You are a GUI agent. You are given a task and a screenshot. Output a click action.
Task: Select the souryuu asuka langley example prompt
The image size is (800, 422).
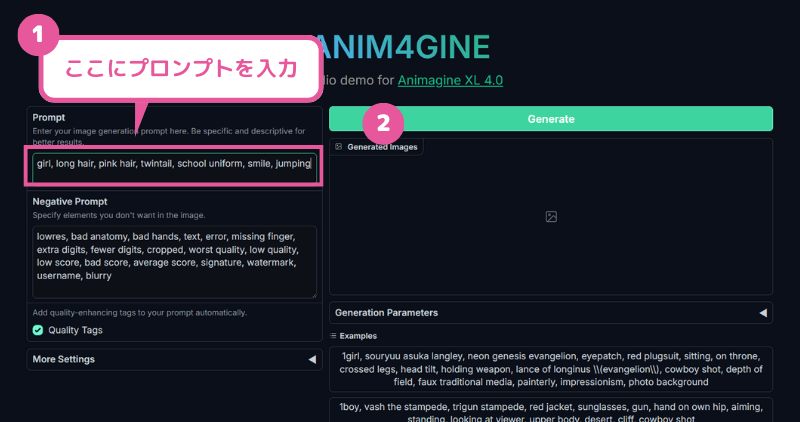tap(551, 369)
